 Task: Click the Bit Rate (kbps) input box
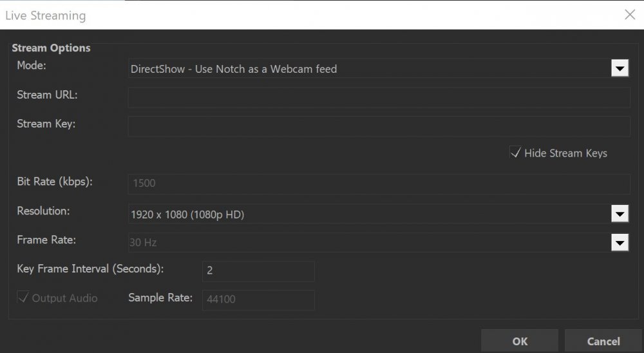pyautogui.click(x=379, y=184)
